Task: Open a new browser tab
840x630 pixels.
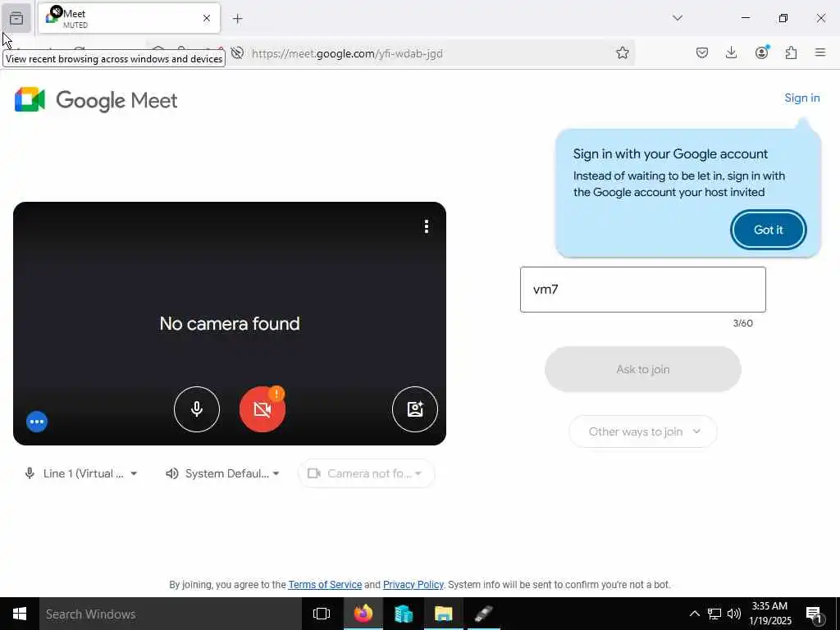Action: point(238,19)
